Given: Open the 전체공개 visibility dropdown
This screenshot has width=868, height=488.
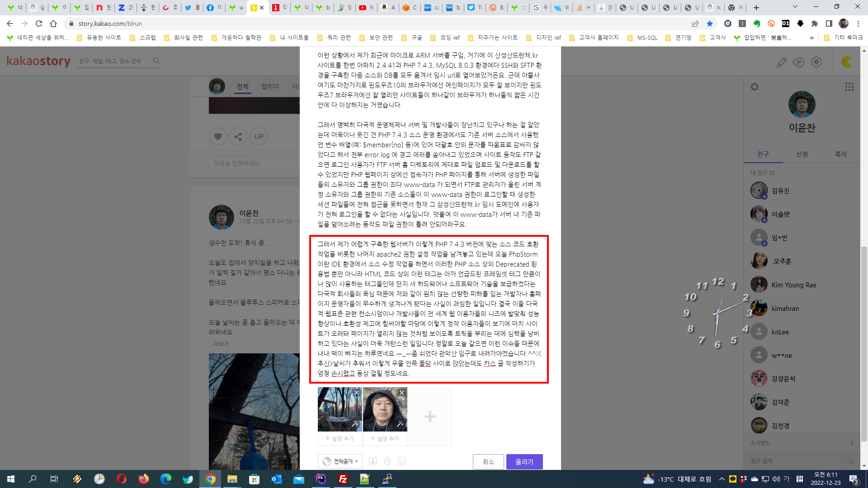Looking at the screenshot, I should coord(340,461).
